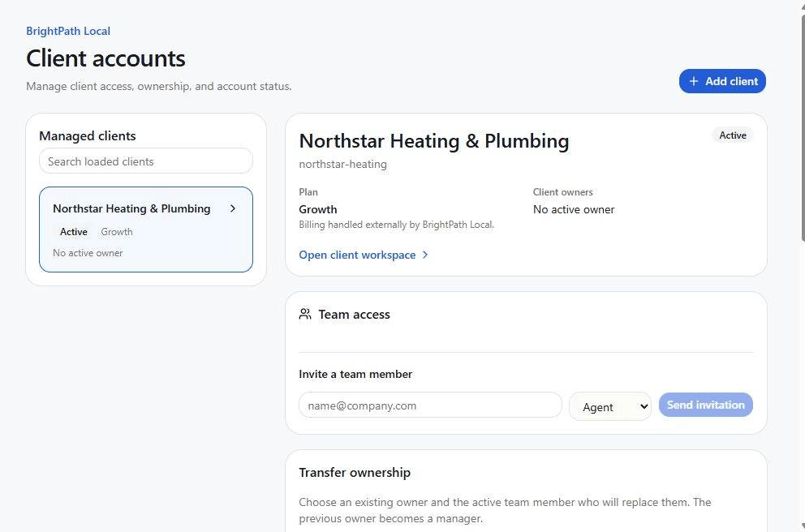Click the arrow next to Open client workspace
This screenshot has height=532, width=805.
coord(424,255)
